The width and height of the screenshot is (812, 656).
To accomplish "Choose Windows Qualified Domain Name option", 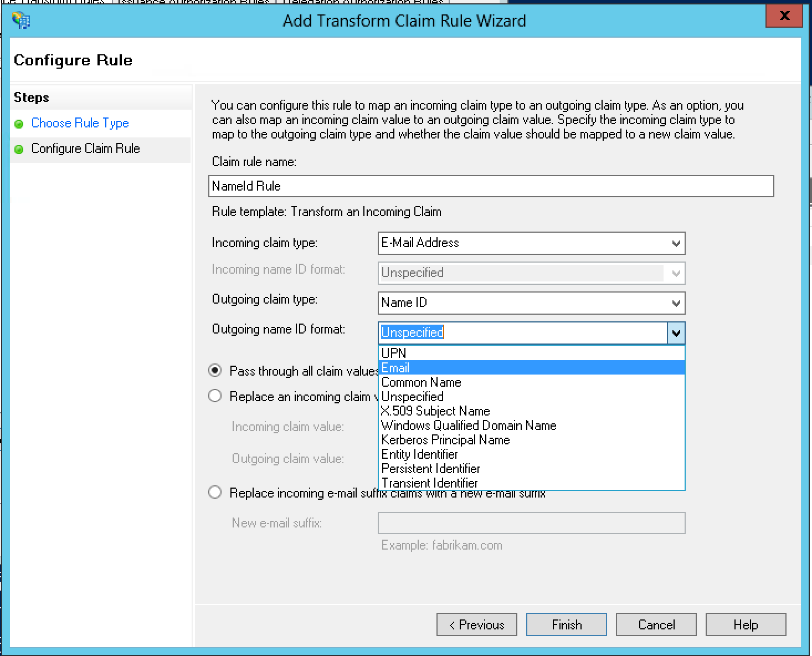I will (x=469, y=426).
